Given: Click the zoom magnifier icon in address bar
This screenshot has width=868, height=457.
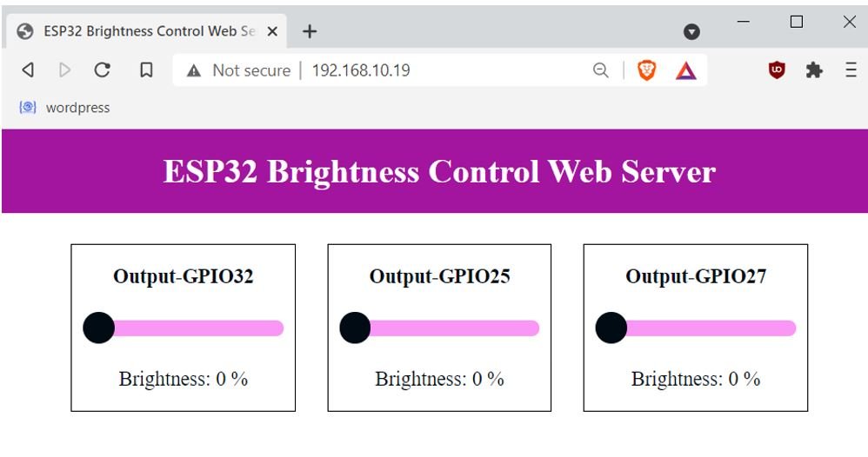Looking at the screenshot, I should click(601, 70).
